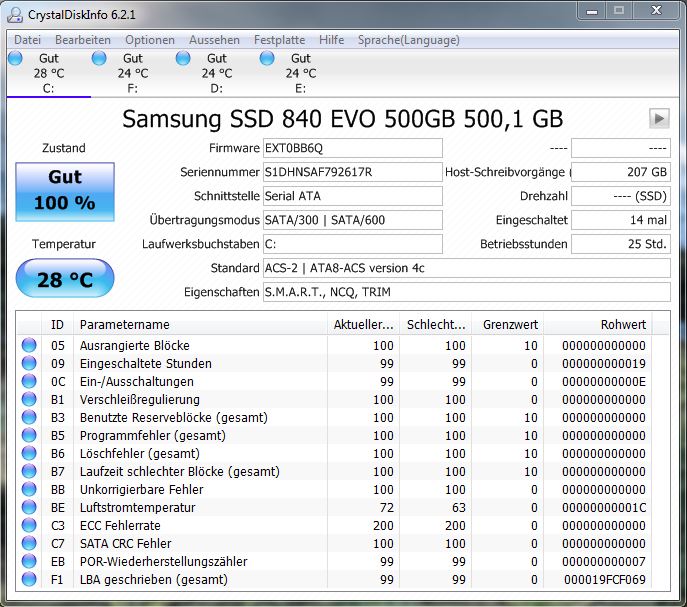Image resolution: width=687 pixels, height=607 pixels.
Task: Open the Datei menu
Action: point(27,40)
